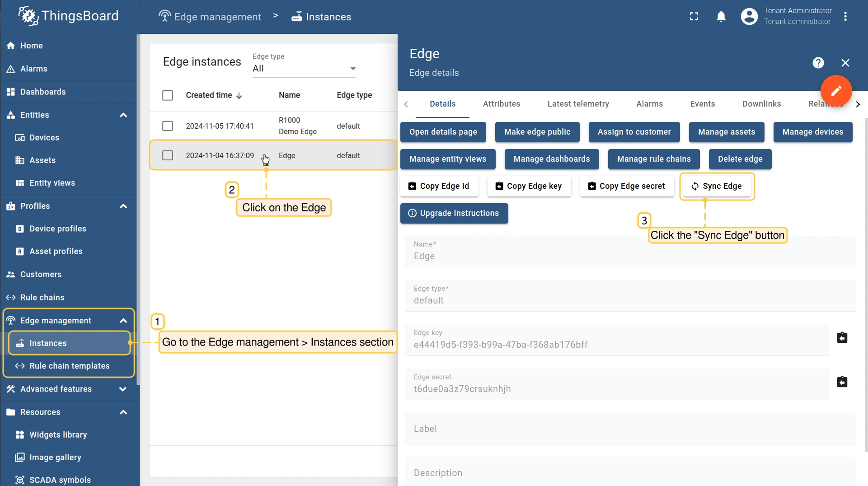Toggle fullscreen mode icon
Viewport: 868px width, 486px height.
(694, 17)
